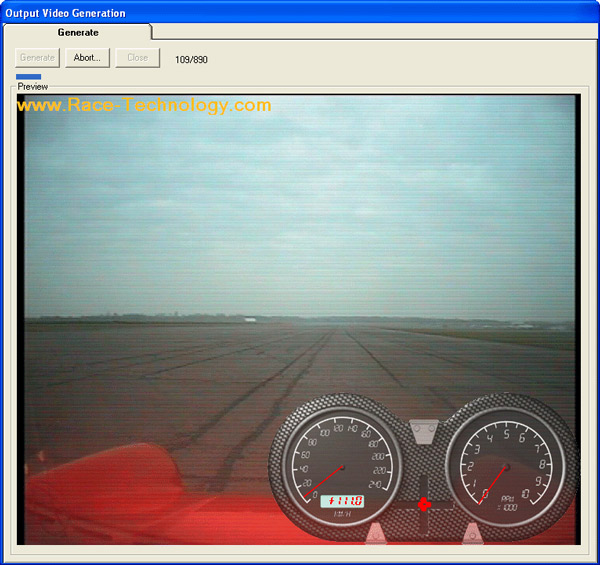This screenshot has width=600, height=565.
Task: Click the digital speed readout display
Action: [x=341, y=501]
